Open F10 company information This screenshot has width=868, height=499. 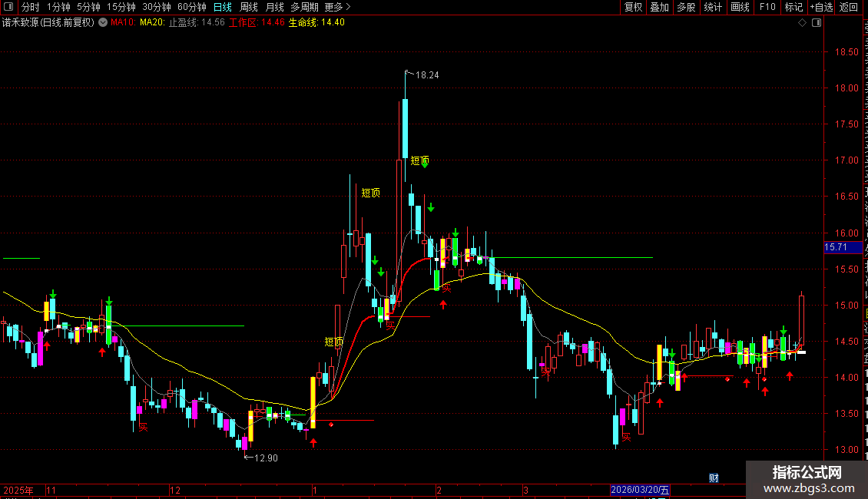pyautogui.click(x=767, y=7)
